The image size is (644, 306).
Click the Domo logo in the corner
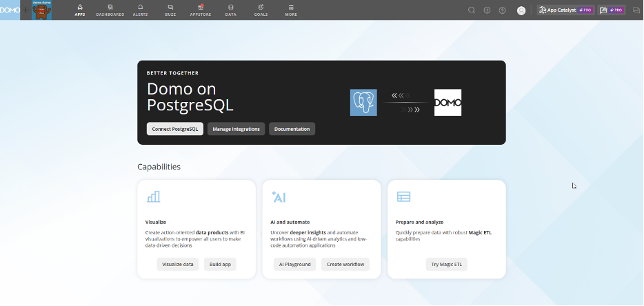coord(10,10)
